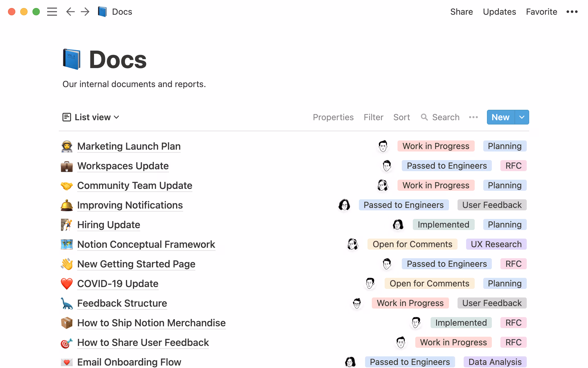Open the sidebar with the hamburger icon
Viewport: 588px width, 368px height.
[x=52, y=12]
